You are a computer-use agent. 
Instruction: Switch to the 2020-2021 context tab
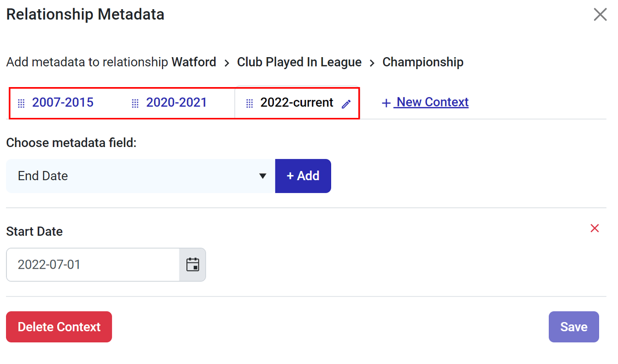point(176,102)
